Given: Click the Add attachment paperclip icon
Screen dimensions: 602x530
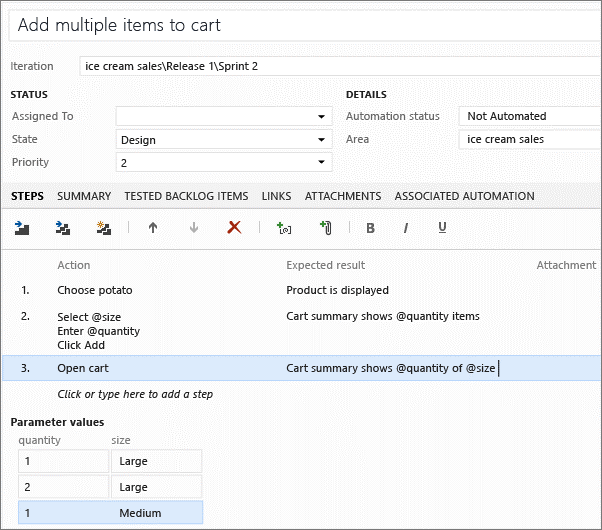Looking at the screenshot, I should click(325, 228).
